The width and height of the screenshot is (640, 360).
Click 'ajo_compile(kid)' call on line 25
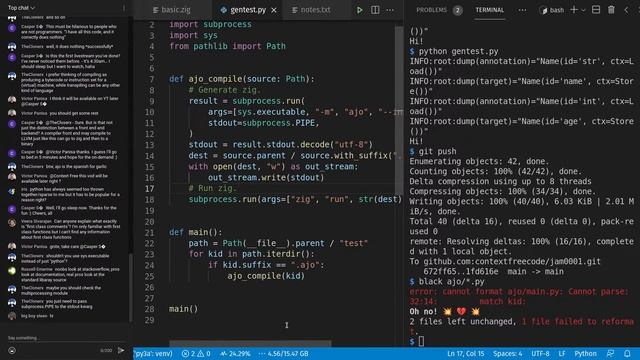pyautogui.click(x=266, y=276)
